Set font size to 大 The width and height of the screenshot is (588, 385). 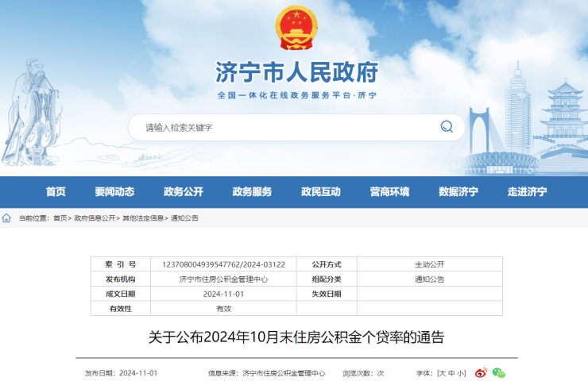(x=442, y=373)
